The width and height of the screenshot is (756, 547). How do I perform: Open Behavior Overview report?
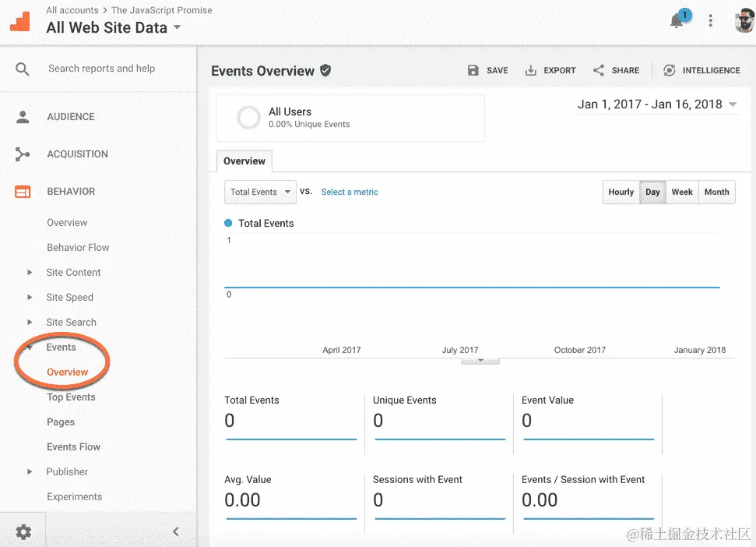tap(67, 223)
